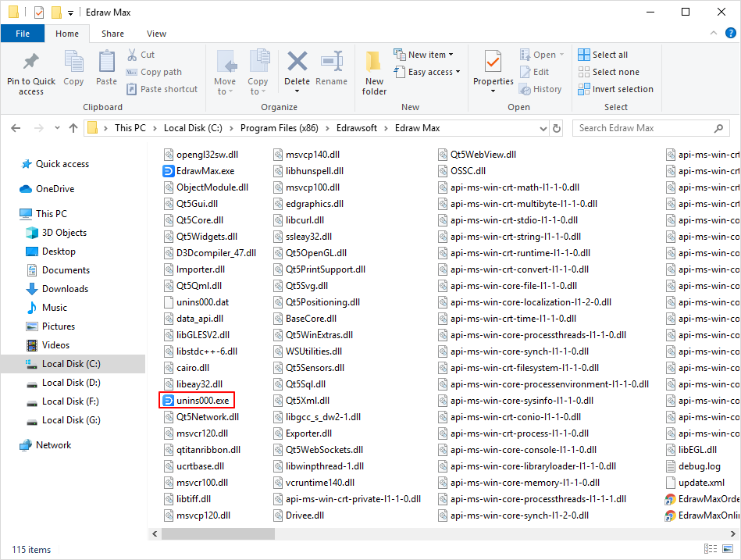741x560 pixels.
Task: Open the Properties dialog from the ribbon
Action: [493, 72]
